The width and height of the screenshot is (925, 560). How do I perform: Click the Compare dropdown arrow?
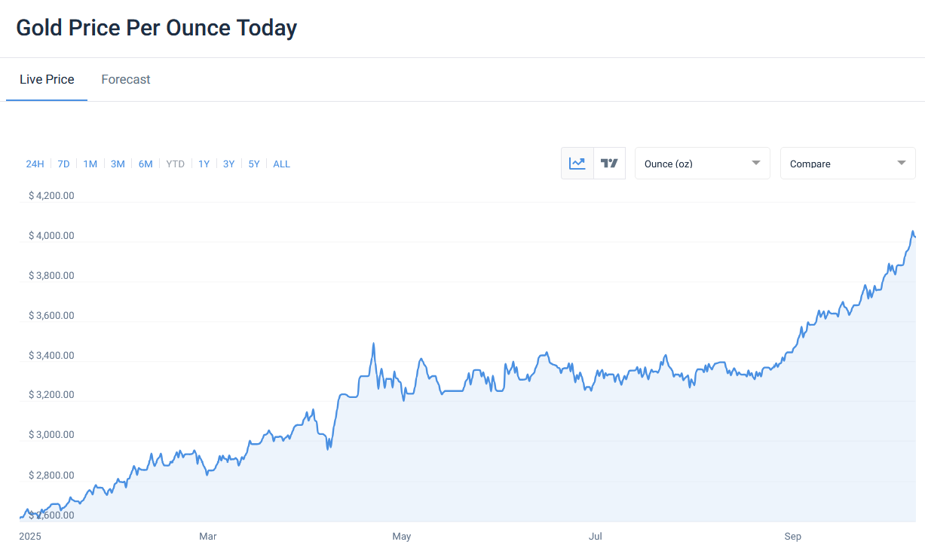tap(901, 164)
